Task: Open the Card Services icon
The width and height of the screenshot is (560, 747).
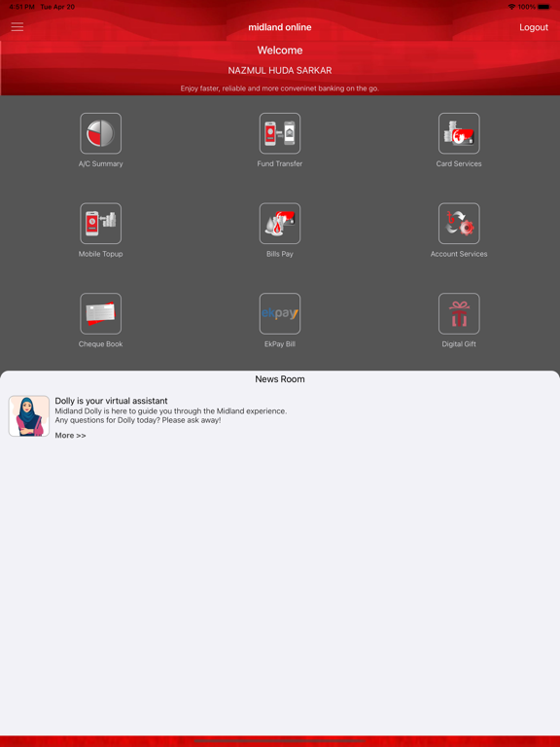Action: tap(459, 133)
